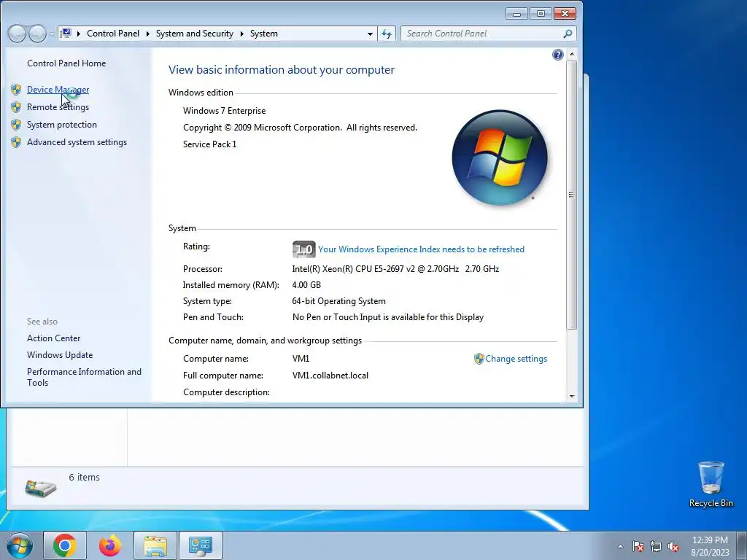Click the computer icon in address bar

(x=66, y=34)
